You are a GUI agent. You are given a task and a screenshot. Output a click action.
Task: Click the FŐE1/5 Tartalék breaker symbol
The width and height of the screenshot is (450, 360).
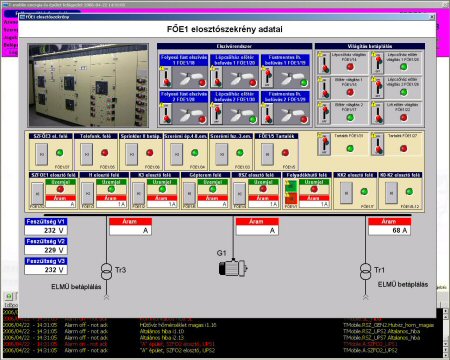pos(267,154)
